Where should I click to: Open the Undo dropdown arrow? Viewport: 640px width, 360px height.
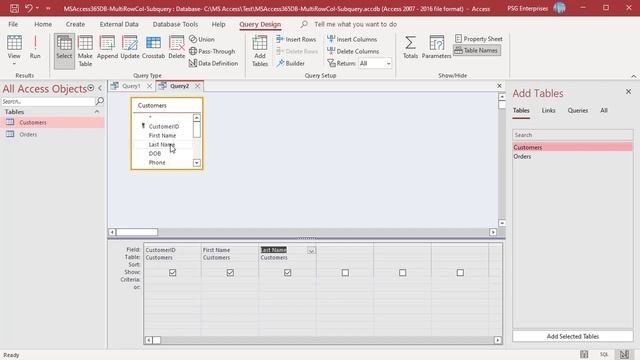pyautogui.click(x=37, y=8)
